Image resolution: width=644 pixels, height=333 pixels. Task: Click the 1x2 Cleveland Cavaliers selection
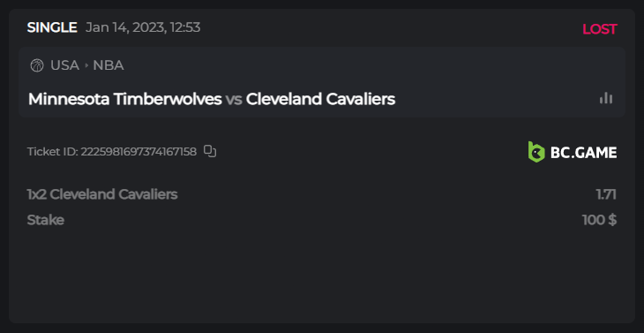pyautogui.click(x=102, y=194)
